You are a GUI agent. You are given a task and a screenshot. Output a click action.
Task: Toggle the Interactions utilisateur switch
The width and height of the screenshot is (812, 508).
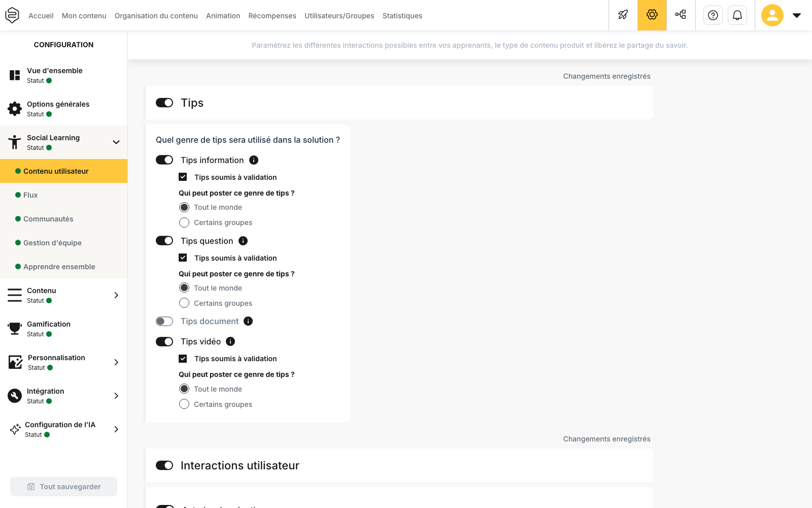(x=164, y=465)
